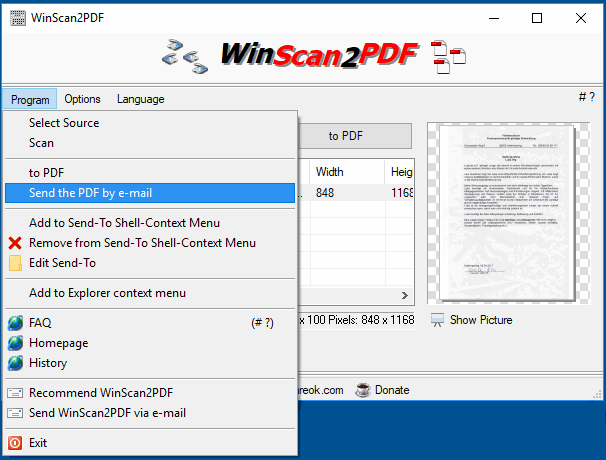Click the envelope icon beside Recommend WinScan2PDF
The height and width of the screenshot is (460, 606).
[15, 393]
